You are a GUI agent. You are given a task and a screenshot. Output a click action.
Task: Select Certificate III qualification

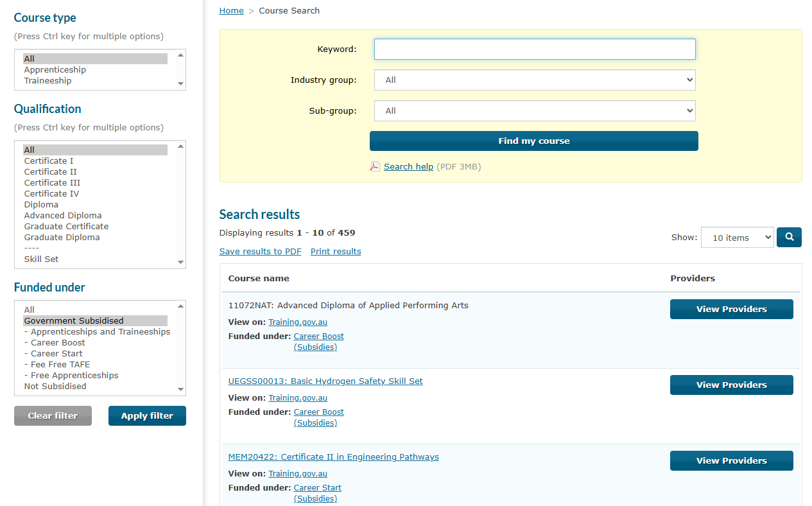(96, 183)
